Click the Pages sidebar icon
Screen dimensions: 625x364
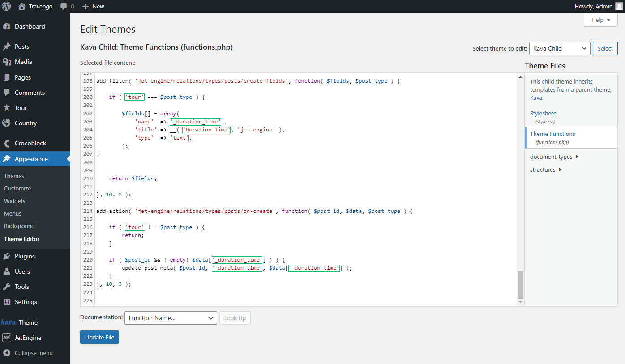[7, 77]
